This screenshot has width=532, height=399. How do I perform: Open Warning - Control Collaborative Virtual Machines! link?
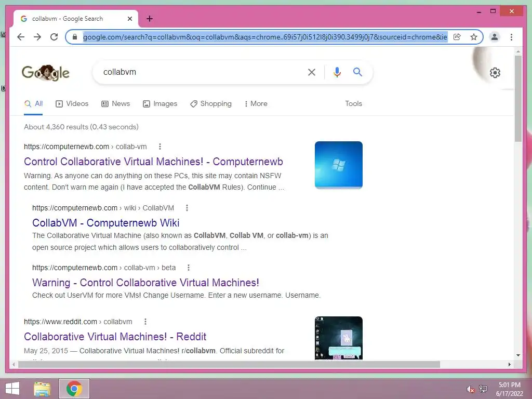(145, 283)
